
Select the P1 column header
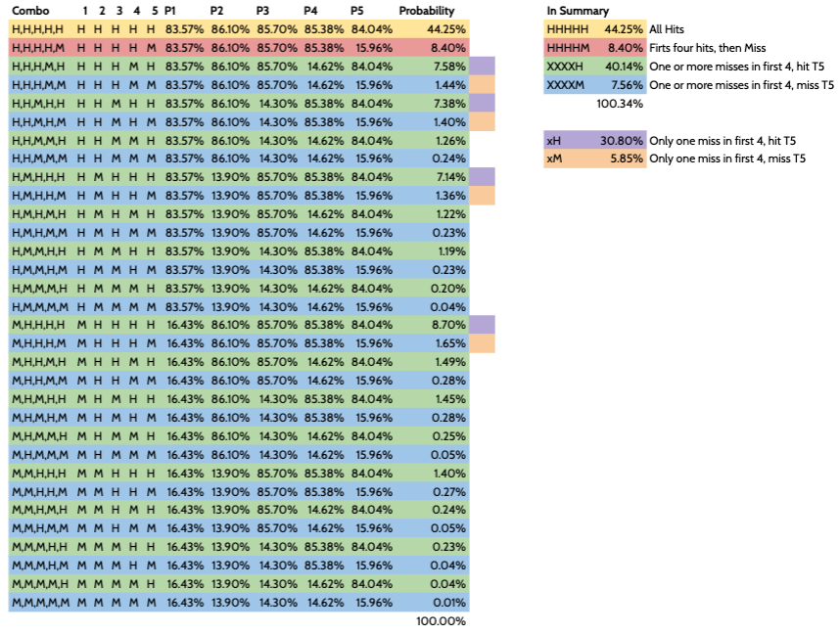[171, 11]
